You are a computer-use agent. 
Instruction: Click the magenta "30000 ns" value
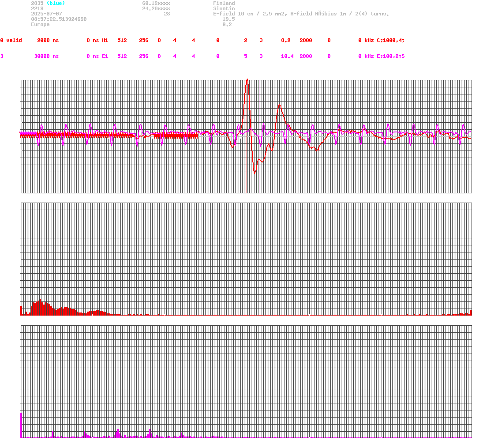coord(46,56)
